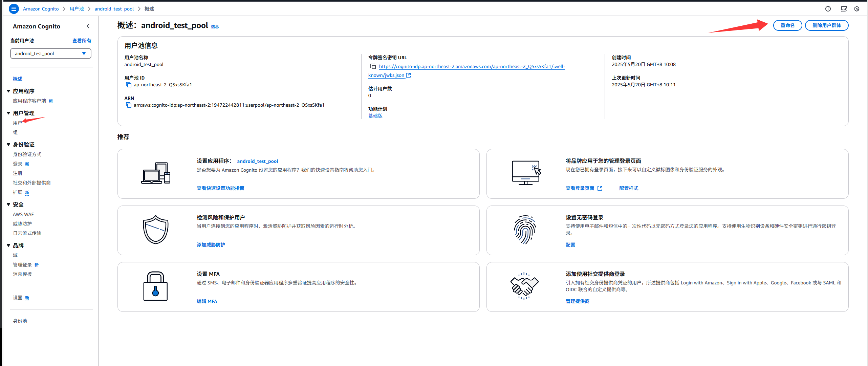
Task: Open the 编辑 MFA link
Action: pos(207,301)
